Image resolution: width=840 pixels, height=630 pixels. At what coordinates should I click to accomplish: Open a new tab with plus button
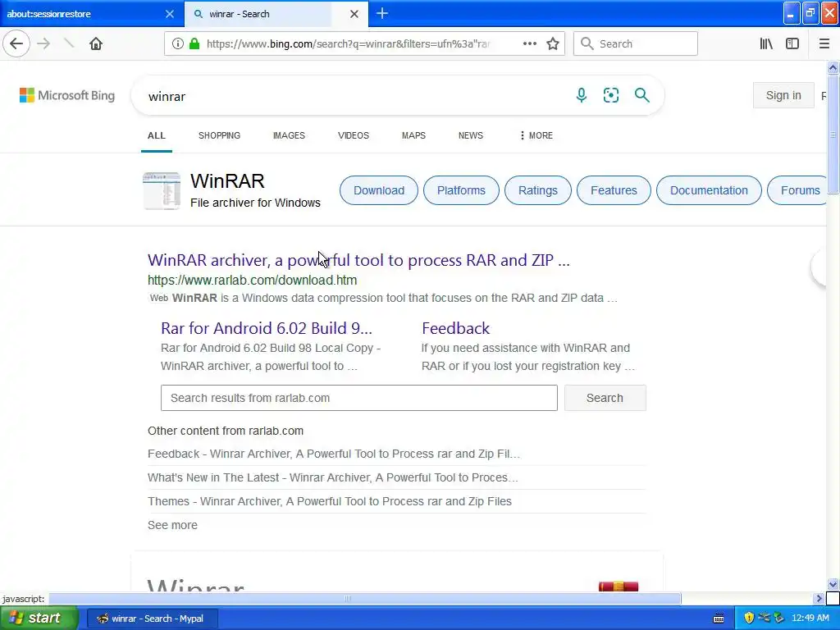click(x=382, y=13)
